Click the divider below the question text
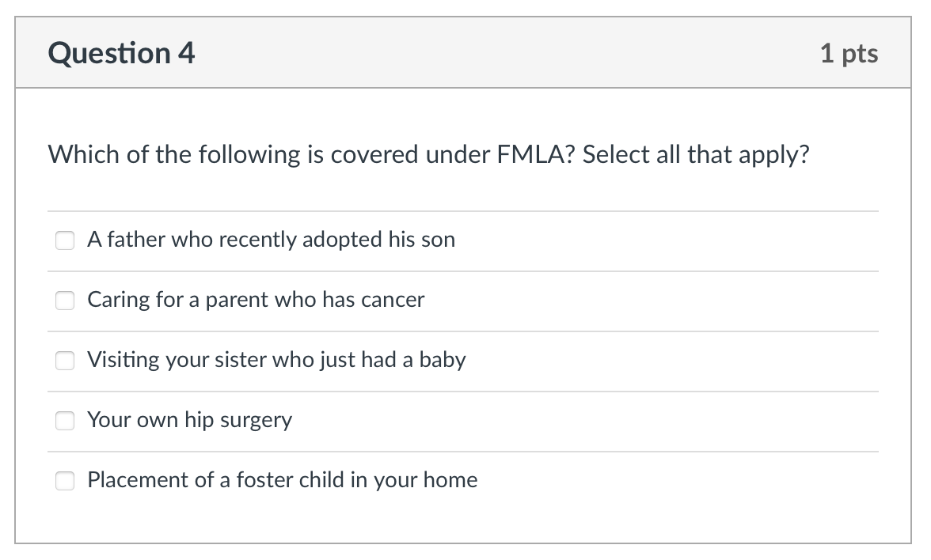The height and width of the screenshot is (560, 931). click(x=465, y=210)
